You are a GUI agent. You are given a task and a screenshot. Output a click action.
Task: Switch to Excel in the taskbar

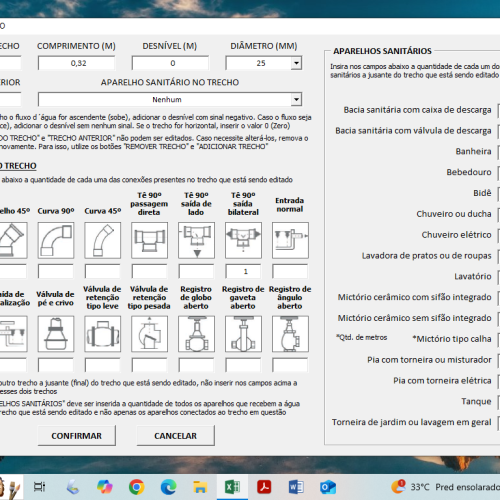232,487
